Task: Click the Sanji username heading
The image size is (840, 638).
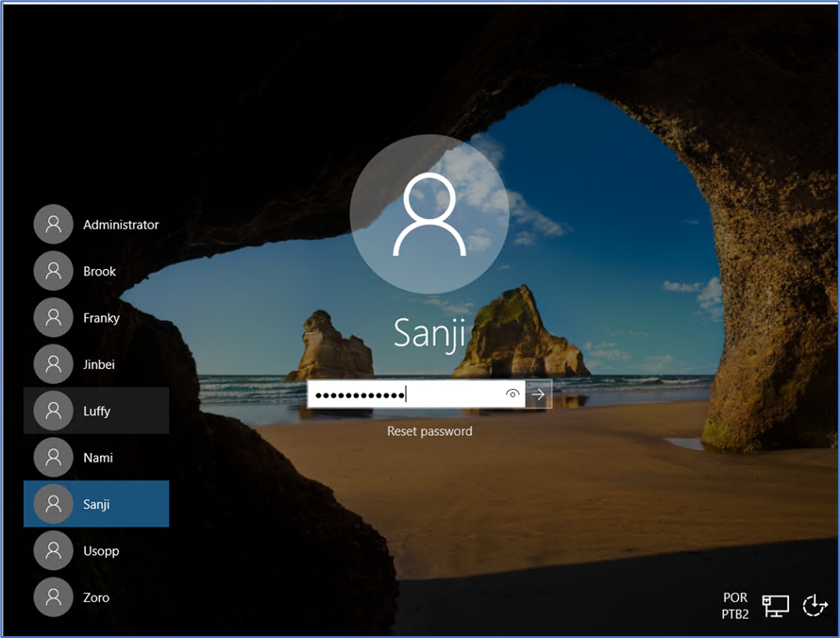Action: pos(429,334)
